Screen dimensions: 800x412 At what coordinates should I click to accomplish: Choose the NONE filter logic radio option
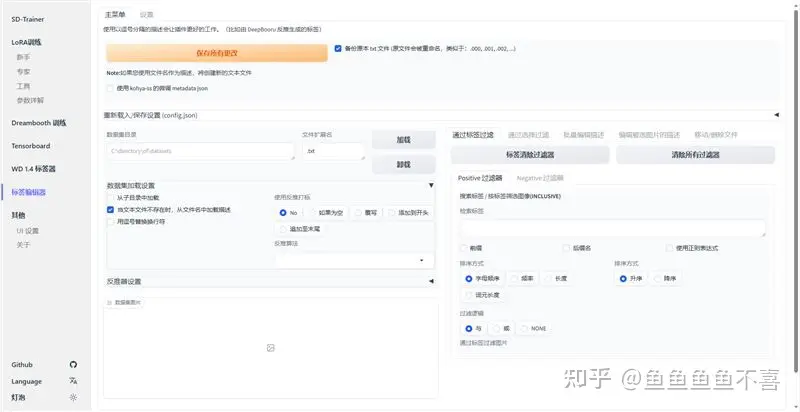click(x=525, y=328)
